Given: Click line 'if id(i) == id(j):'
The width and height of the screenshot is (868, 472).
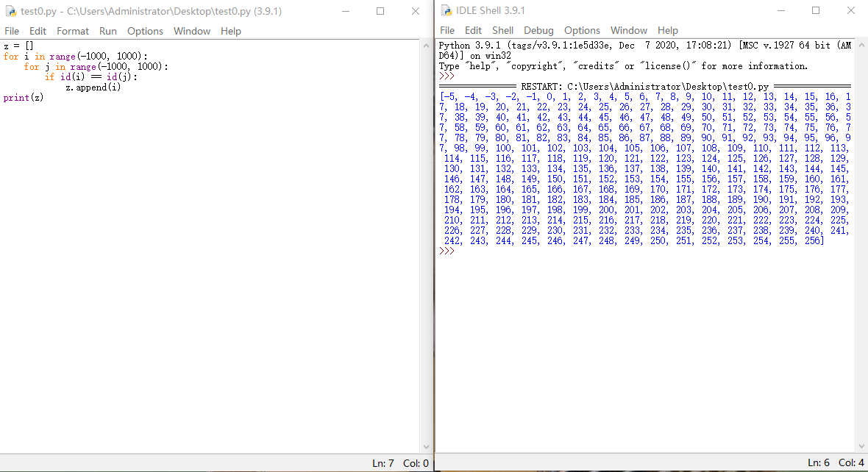Looking at the screenshot, I should click(90, 77).
